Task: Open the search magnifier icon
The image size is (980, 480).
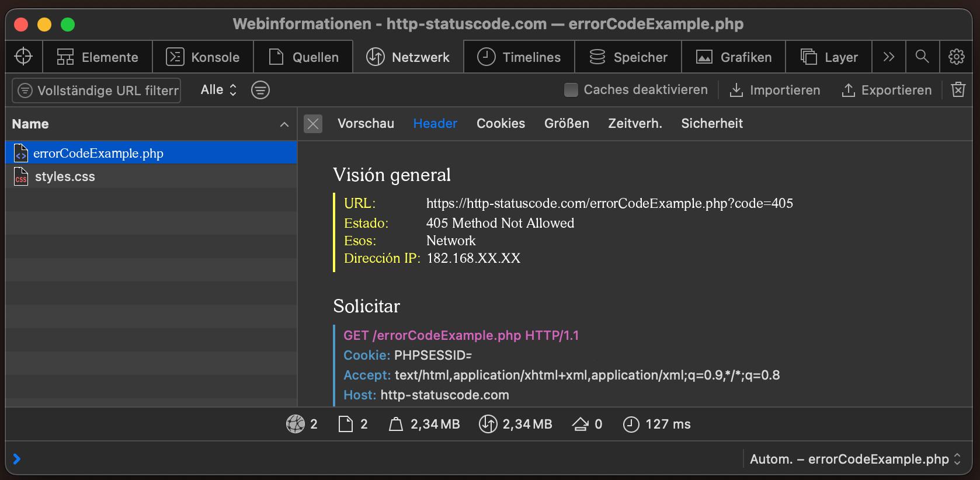Action: [922, 57]
